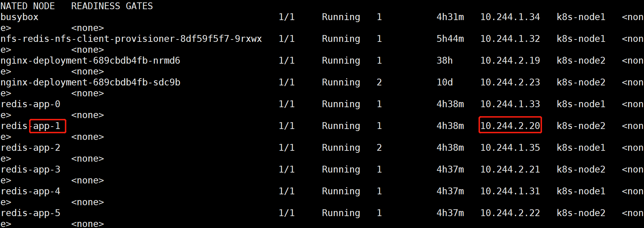
Task: Click the redis-app-5 pod name
Action: (30, 213)
